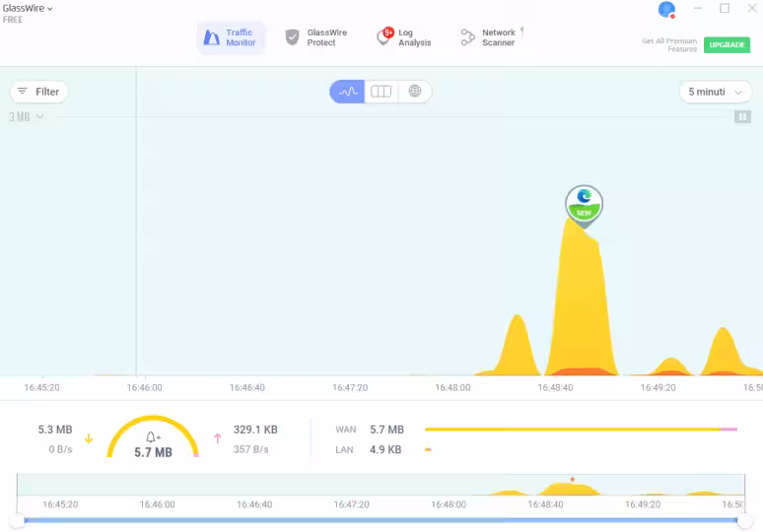Click the Get All Premium Features link
Image resolution: width=763 pixels, height=532 pixels.
click(x=669, y=45)
